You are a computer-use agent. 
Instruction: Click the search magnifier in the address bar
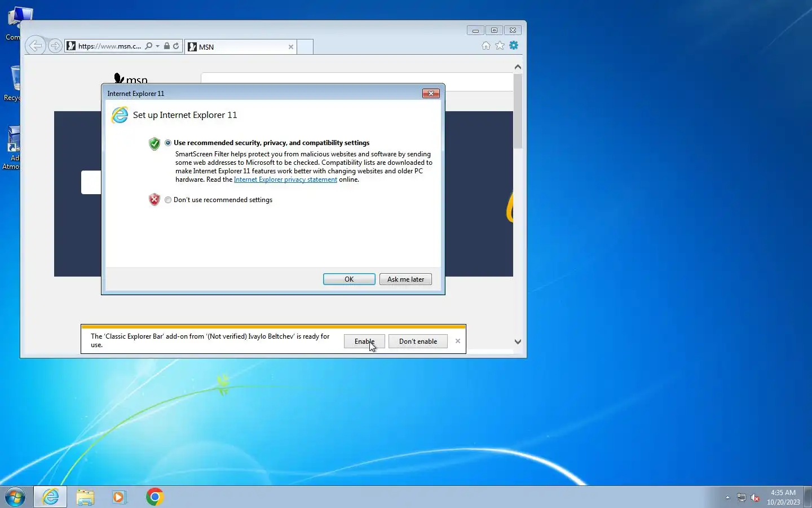148,46
